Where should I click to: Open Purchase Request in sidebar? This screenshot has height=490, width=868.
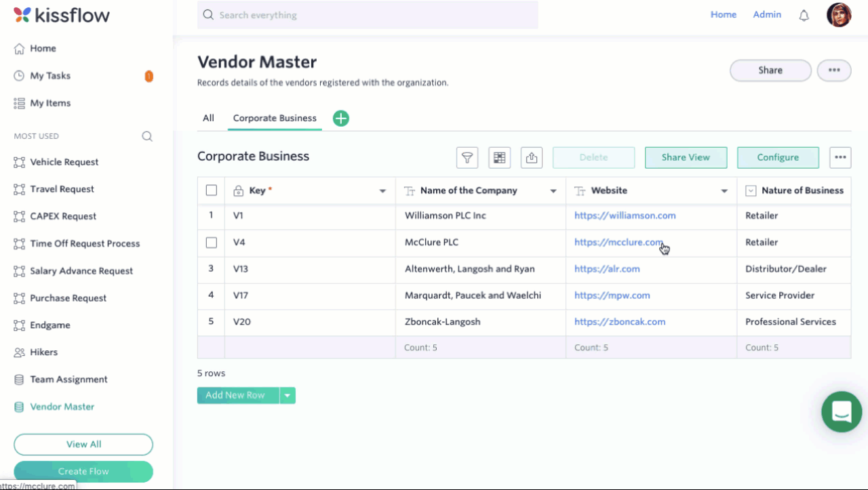(x=68, y=298)
